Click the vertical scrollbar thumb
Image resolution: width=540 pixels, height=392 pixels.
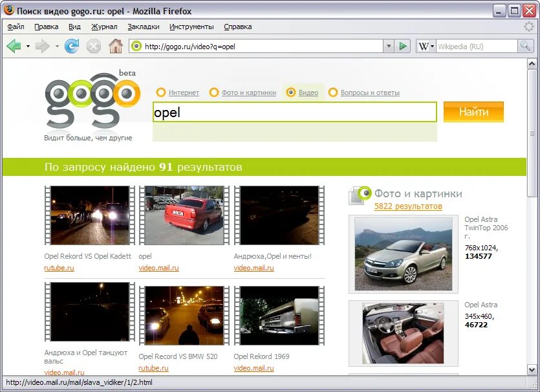point(532,133)
